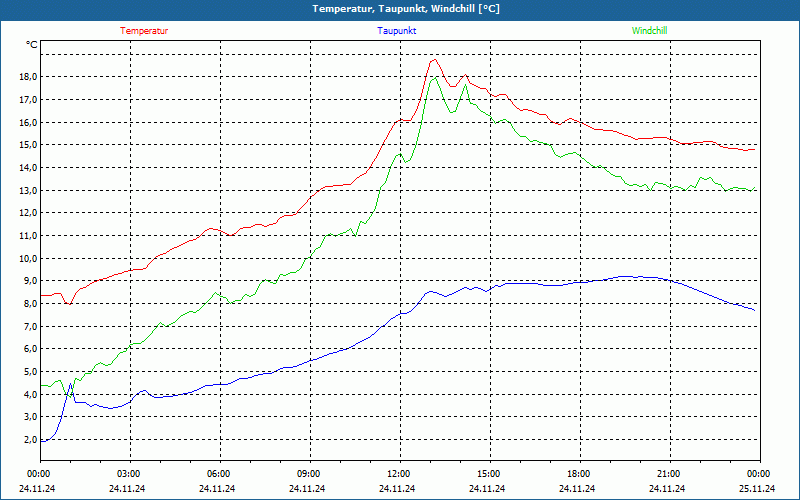Click the blue Taupunkt legend label

396,31
